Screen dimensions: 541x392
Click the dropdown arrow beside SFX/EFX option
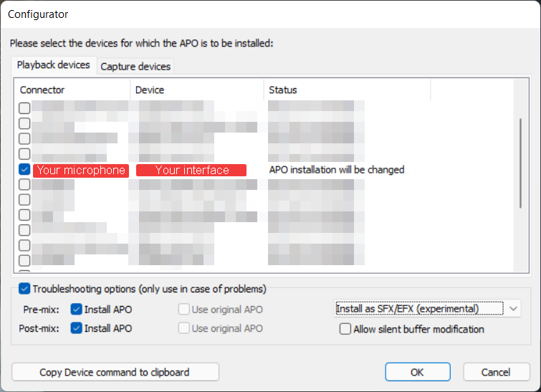pos(513,308)
